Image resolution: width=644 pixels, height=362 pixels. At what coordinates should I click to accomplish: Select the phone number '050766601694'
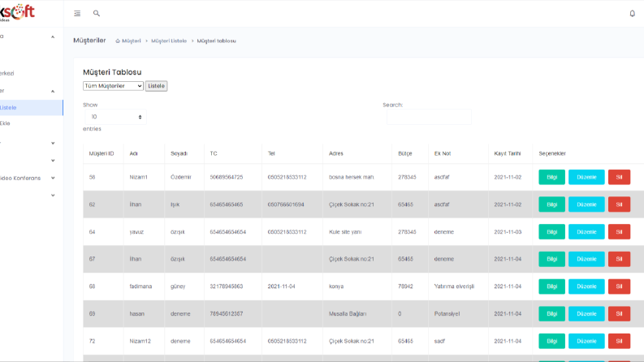coord(286,205)
